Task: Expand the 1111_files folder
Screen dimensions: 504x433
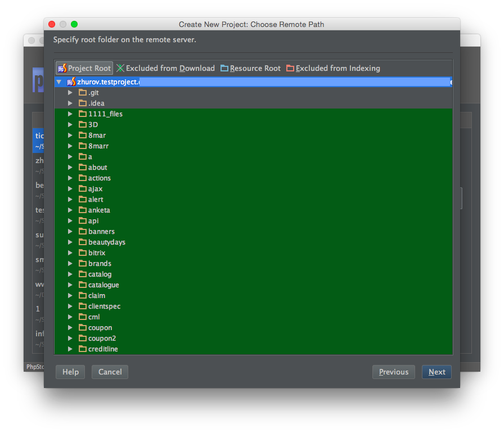Action: click(70, 114)
